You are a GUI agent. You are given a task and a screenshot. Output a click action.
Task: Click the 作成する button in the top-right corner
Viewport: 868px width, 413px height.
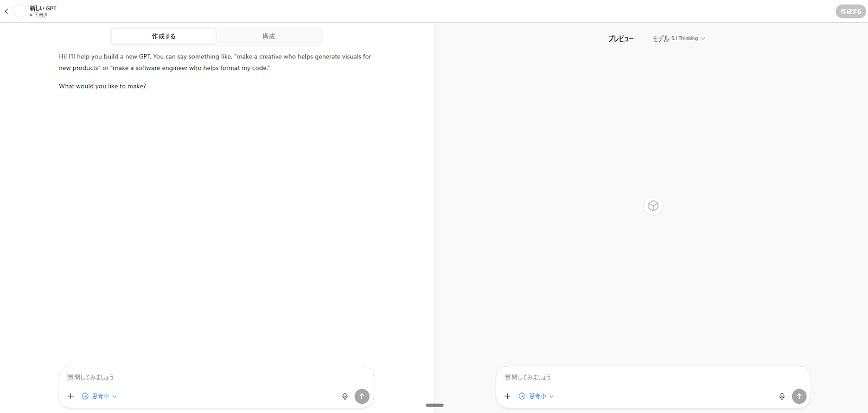(x=851, y=11)
